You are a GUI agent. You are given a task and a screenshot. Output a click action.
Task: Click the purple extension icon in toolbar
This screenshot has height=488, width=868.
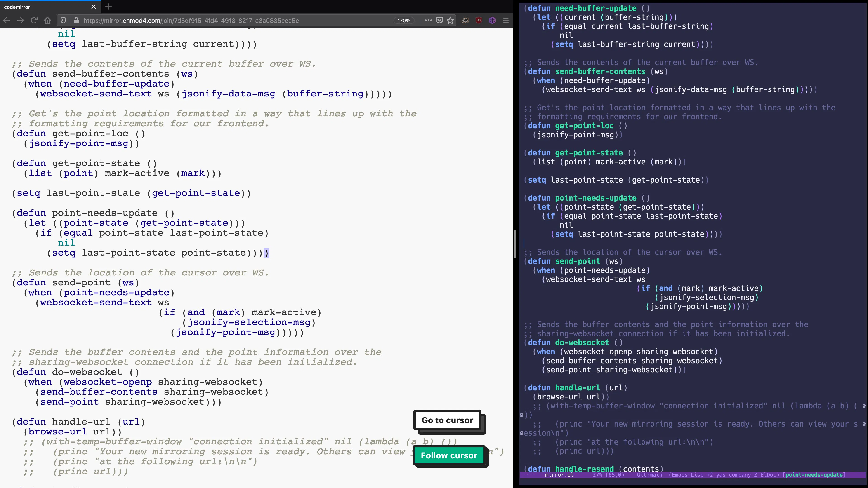click(492, 21)
